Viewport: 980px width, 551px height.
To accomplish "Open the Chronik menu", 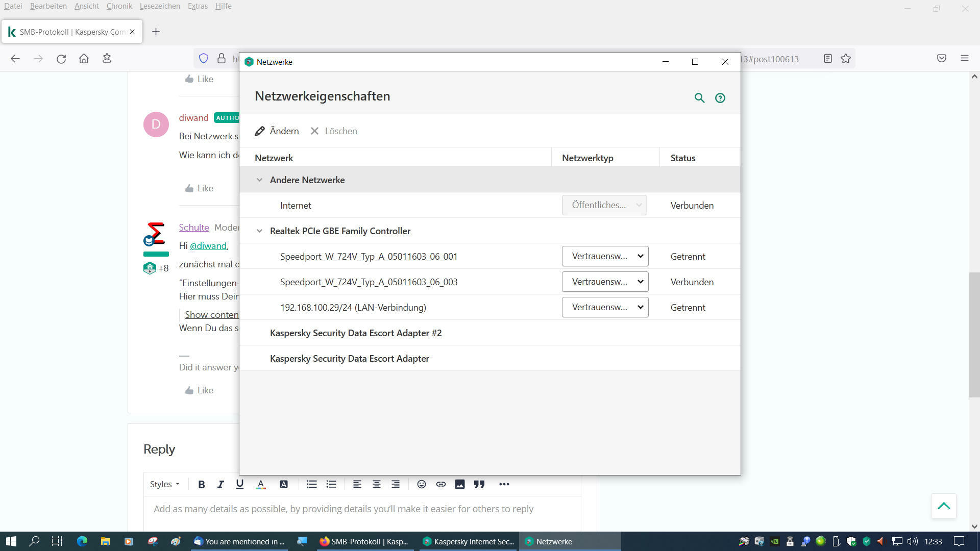I will [119, 6].
